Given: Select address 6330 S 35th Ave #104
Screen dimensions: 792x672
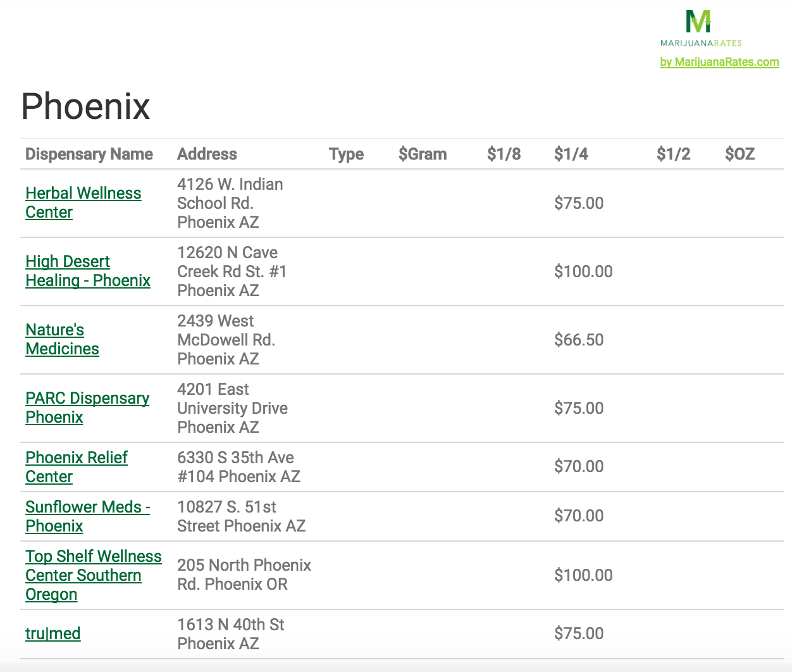Looking at the screenshot, I should coord(238,467).
